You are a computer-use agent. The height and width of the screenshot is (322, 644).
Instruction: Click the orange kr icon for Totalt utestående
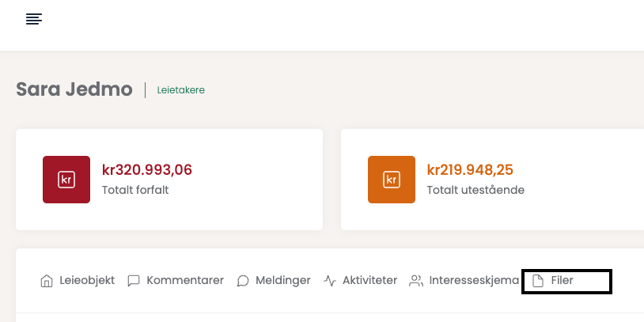[391, 180]
